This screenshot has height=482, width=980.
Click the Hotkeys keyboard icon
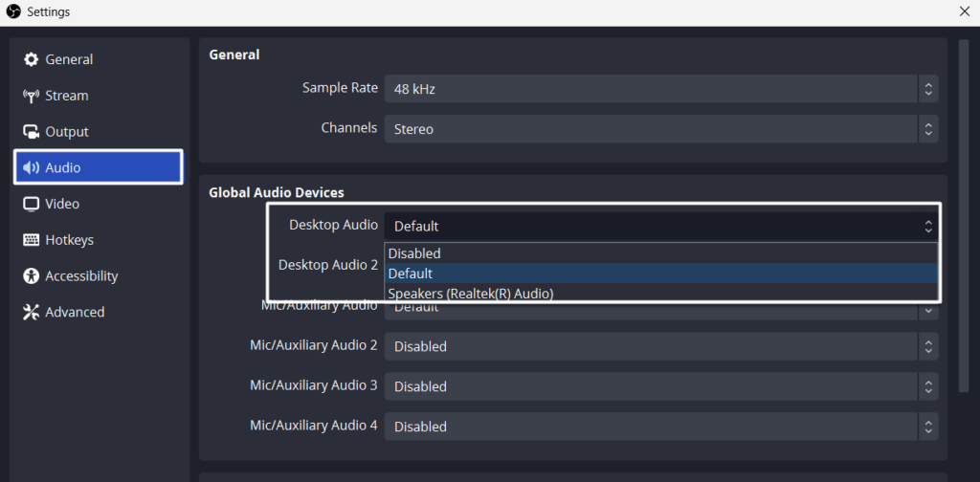pos(31,240)
